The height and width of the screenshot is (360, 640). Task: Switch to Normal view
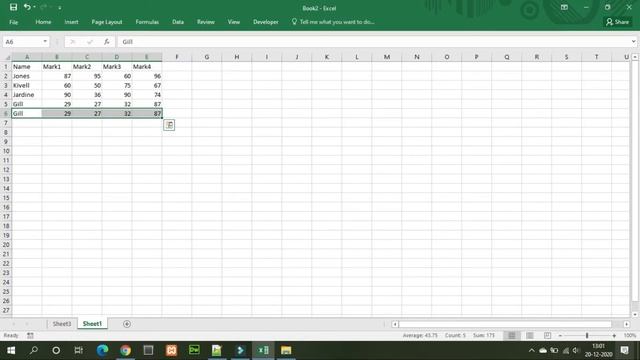511,336
